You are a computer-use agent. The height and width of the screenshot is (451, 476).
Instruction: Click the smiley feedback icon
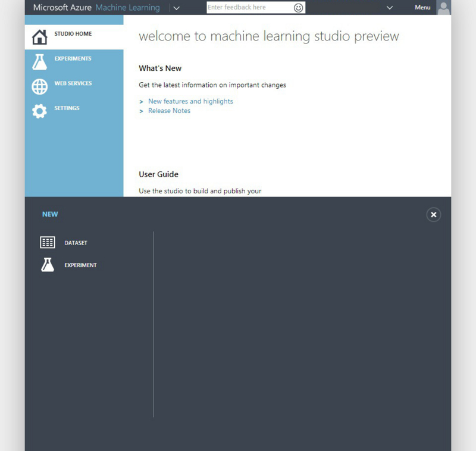pos(298,8)
